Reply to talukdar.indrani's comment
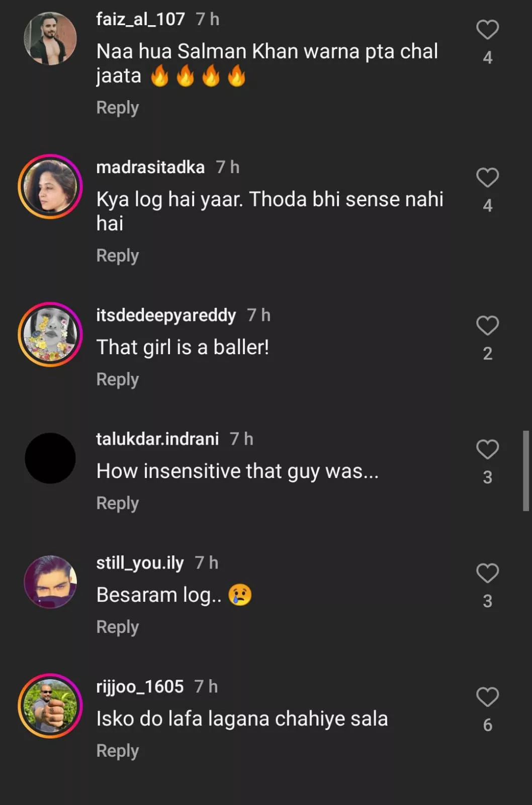532x805 pixels. (x=117, y=503)
